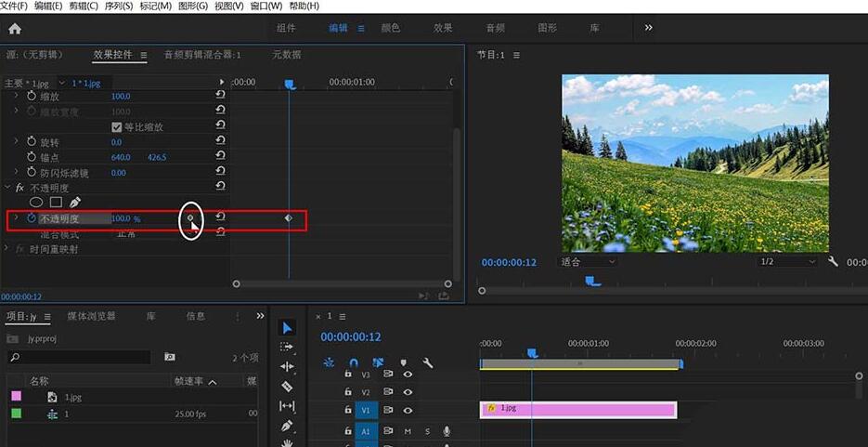Draw a free-form pen mask for 不透明度
Image resolution: width=868 pixels, height=447 pixels.
pyautogui.click(x=75, y=203)
